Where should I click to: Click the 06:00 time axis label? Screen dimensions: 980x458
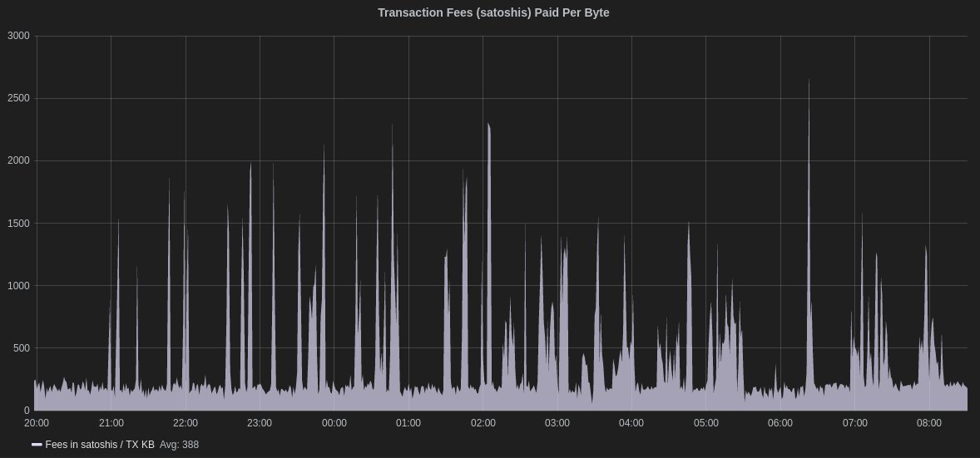[x=780, y=423]
